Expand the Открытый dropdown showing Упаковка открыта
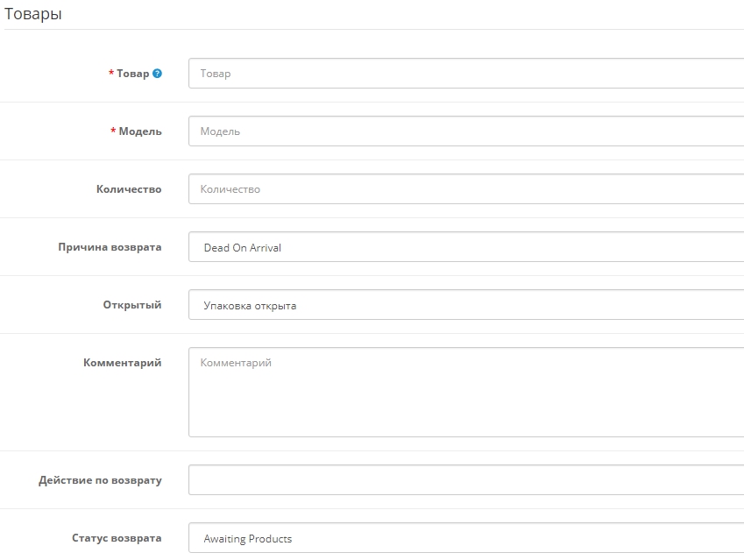The image size is (744, 560). coord(465,305)
